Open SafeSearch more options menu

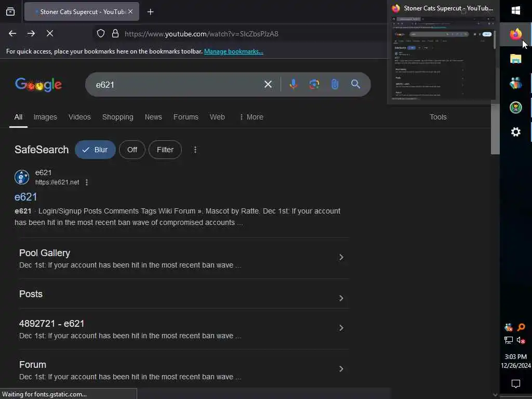pyautogui.click(x=195, y=150)
